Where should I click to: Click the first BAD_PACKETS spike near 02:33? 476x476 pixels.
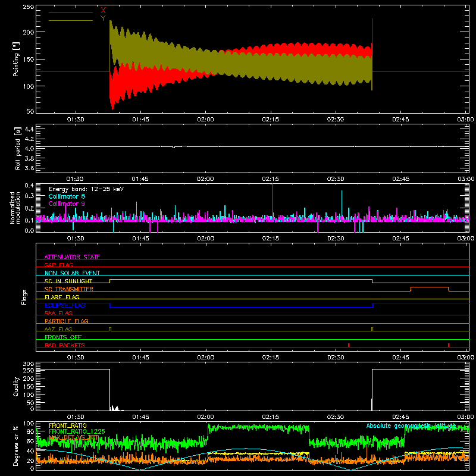[349, 345]
